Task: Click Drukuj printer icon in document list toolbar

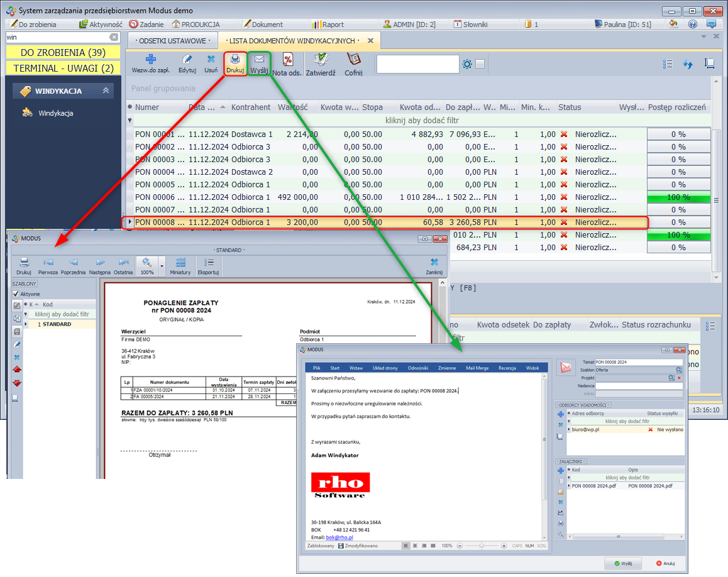Action: pyautogui.click(x=235, y=60)
